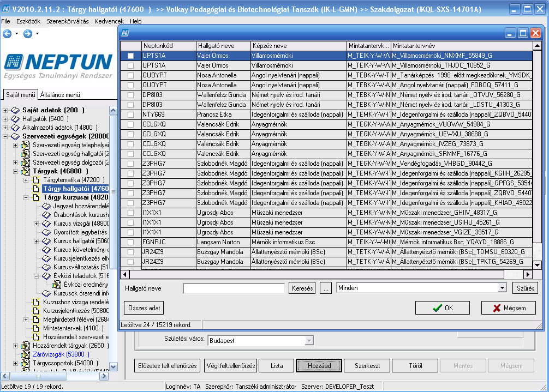Click the Saját adatok tree icon
The width and height of the screenshot is (549, 392).
(15, 110)
